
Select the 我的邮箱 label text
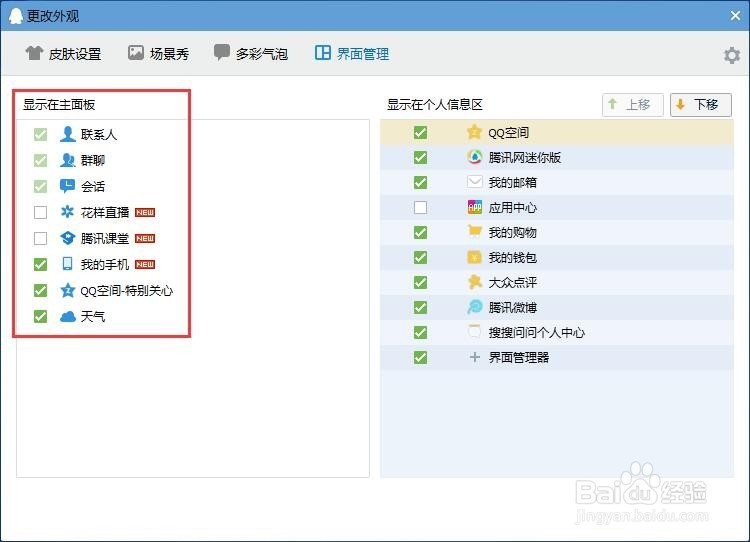[x=513, y=182]
